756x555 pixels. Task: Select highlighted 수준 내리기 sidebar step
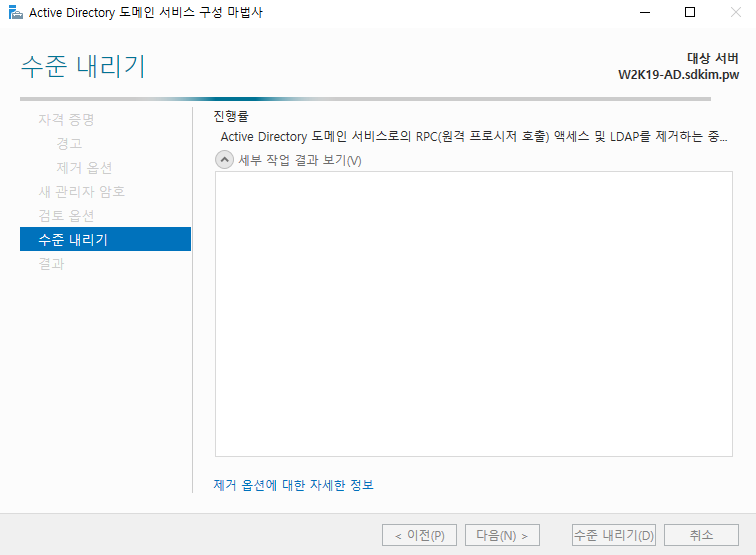click(x=105, y=239)
